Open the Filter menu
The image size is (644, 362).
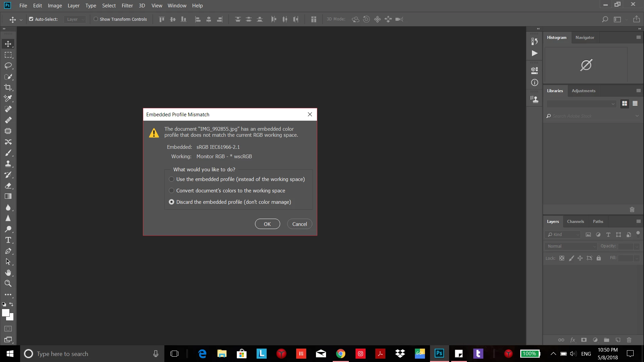(127, 6)
